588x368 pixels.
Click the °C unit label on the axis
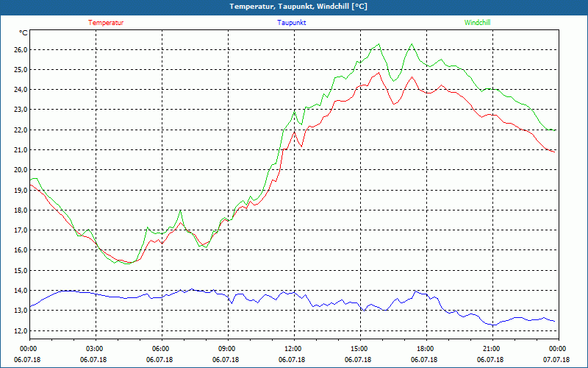[24, 33]
